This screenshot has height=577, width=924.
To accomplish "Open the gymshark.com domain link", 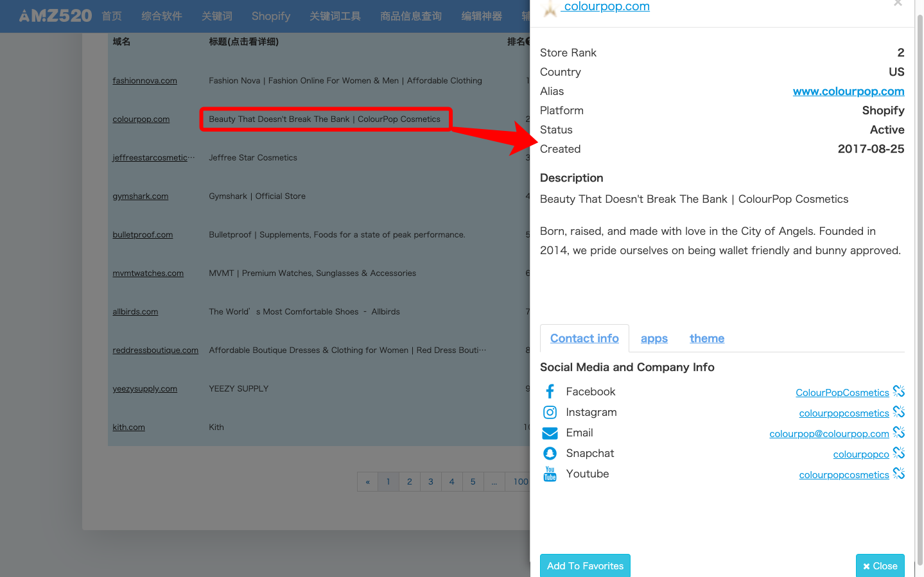I will pos(140,196).
